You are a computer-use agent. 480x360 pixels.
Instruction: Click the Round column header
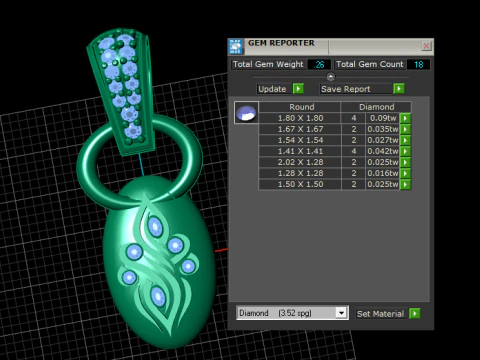[x=301, y=107]
